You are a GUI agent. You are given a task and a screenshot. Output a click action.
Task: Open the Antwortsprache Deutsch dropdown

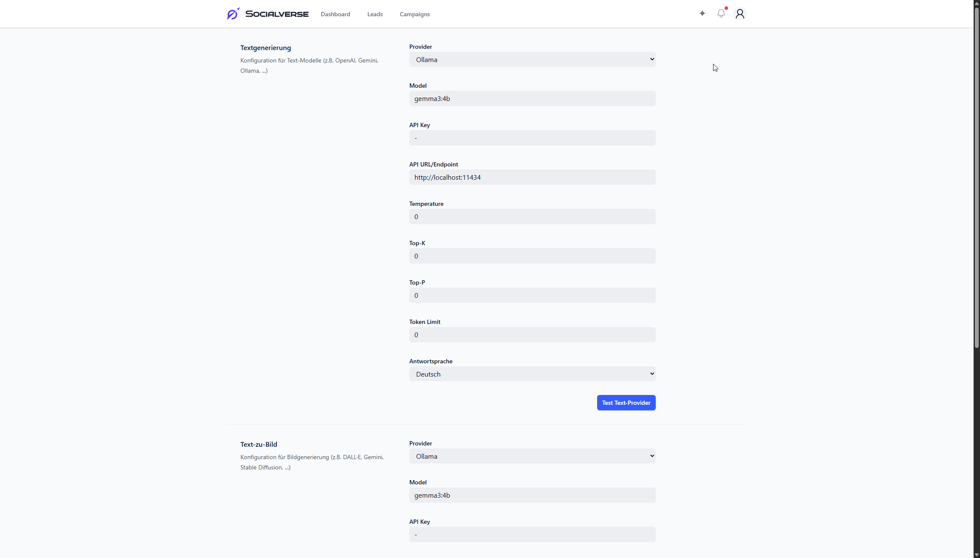click(532, 374)
